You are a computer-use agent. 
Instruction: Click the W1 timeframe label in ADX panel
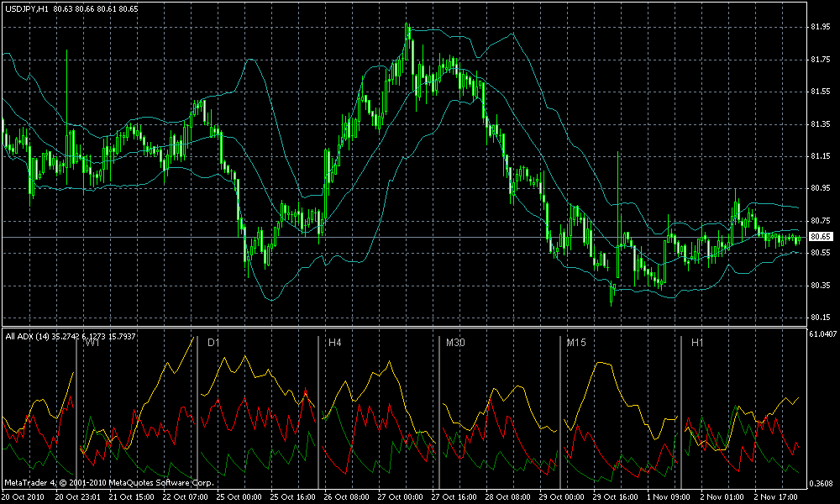[x=92, y=343]
